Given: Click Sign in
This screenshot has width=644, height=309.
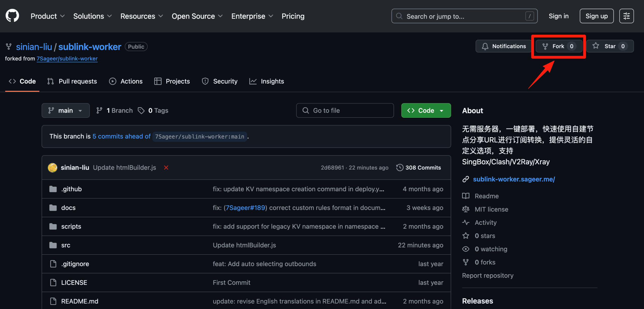Looking at the screenshot, I should pos(558,16).
